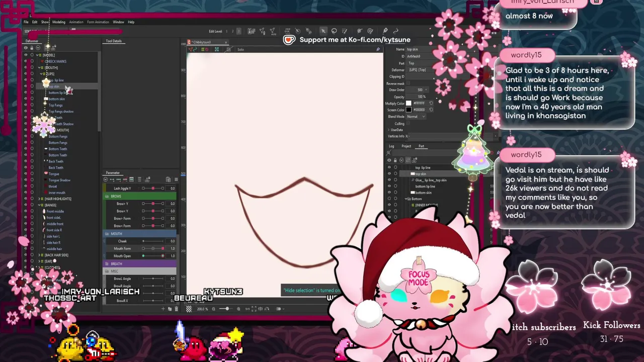
Task: Click the Solo button in canvas bar
Action: click(240, 49)
